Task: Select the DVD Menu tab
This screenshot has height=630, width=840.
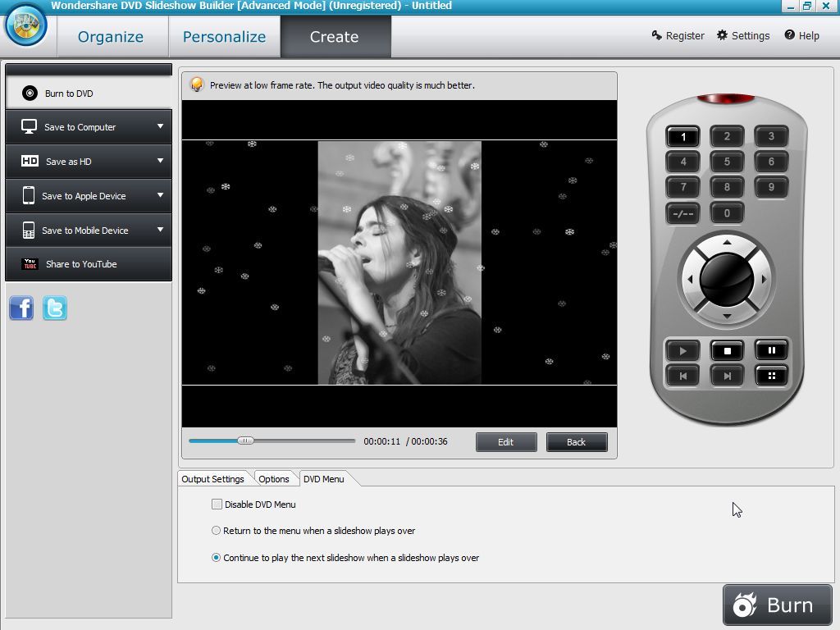Action: [323, 479]
